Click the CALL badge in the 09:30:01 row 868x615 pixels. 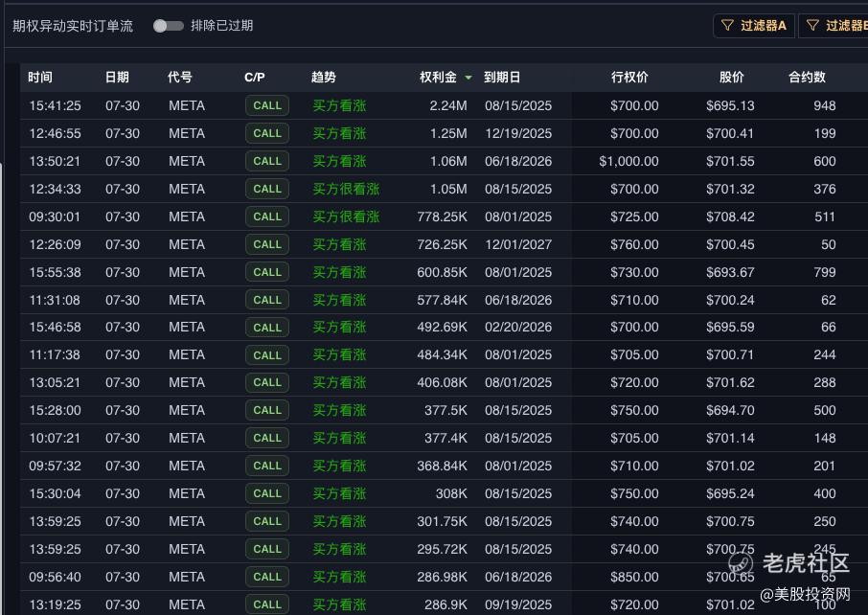[x=267, y=216]
